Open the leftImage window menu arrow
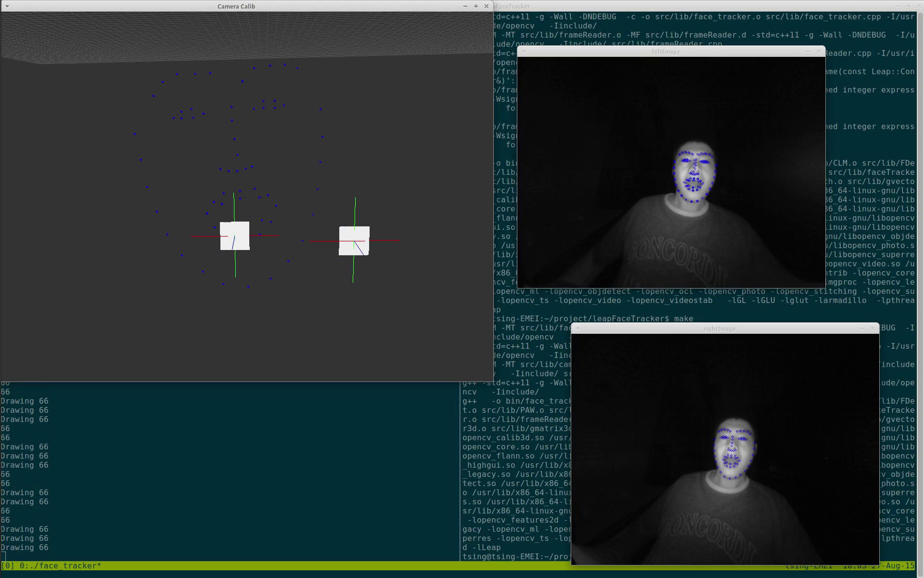The height and width of the screenshot is (578, 924). pyautogui.click(x=524, y=52)
